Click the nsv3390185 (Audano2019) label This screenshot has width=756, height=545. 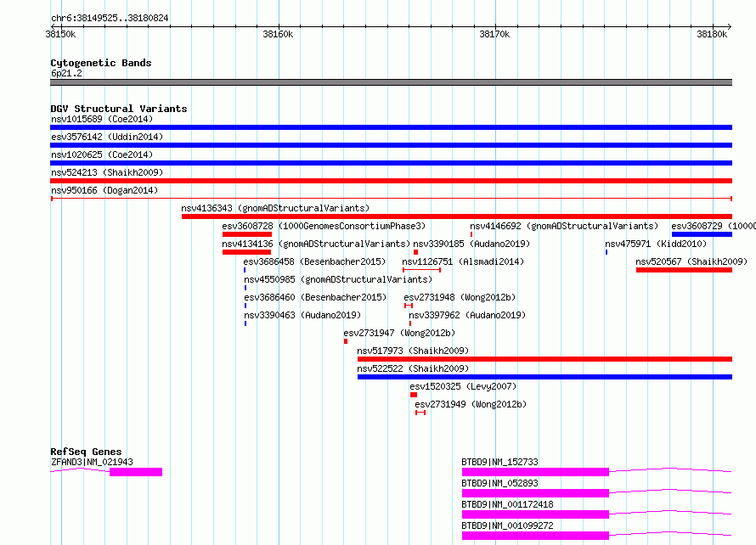tap(471, 244)
